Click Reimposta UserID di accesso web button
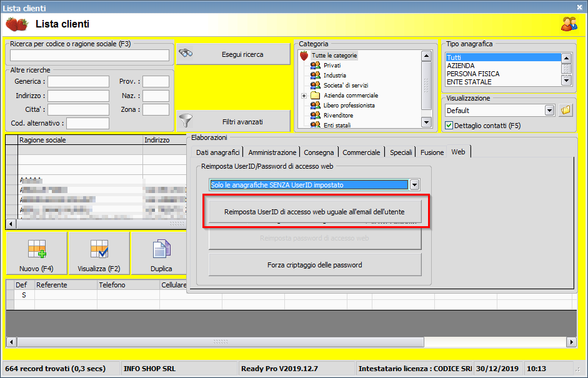The height and width of the screenshot is (378, 588). point(315,212)
